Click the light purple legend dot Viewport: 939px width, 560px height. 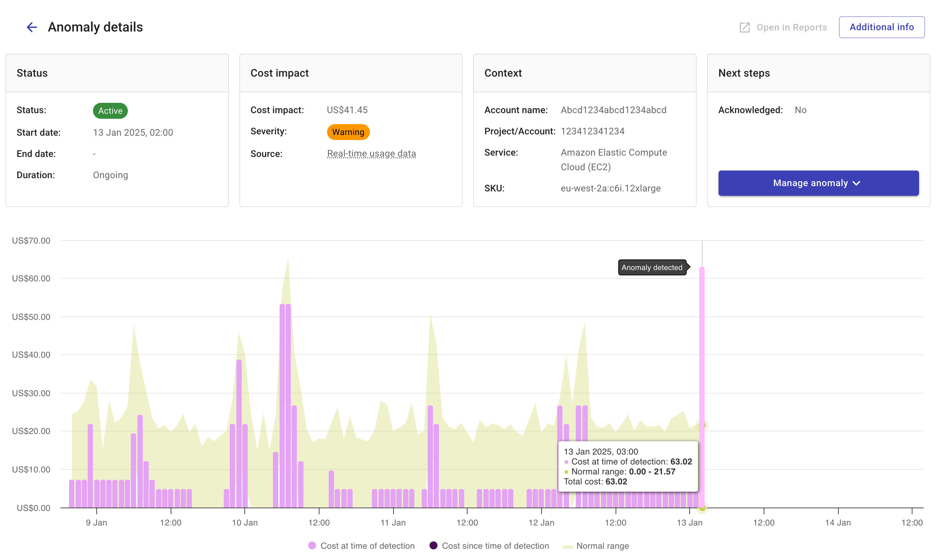tap(312, 546)
